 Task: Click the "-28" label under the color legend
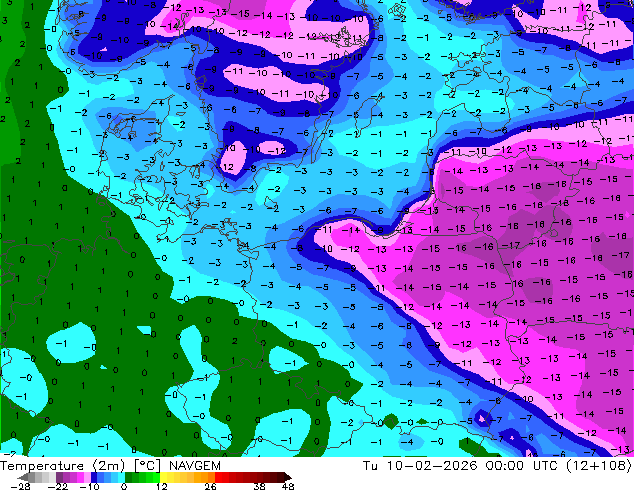pos(21,486)
